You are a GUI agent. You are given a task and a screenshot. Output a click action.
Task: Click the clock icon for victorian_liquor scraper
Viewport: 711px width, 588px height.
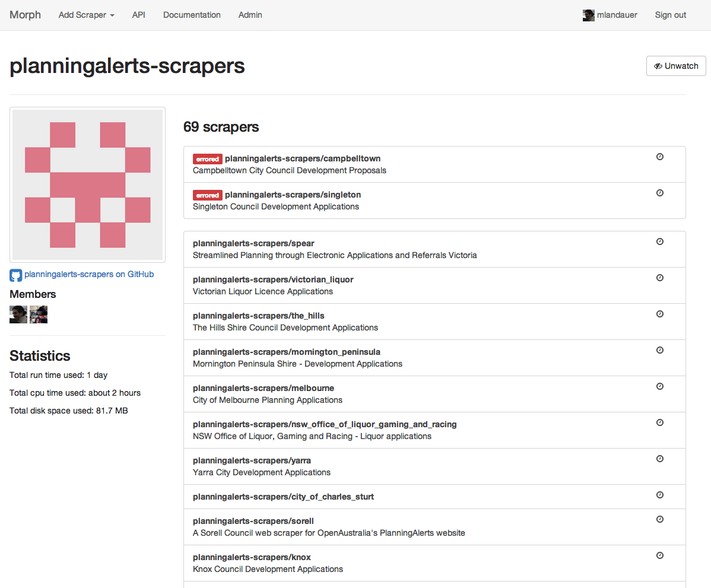[660, 278]
